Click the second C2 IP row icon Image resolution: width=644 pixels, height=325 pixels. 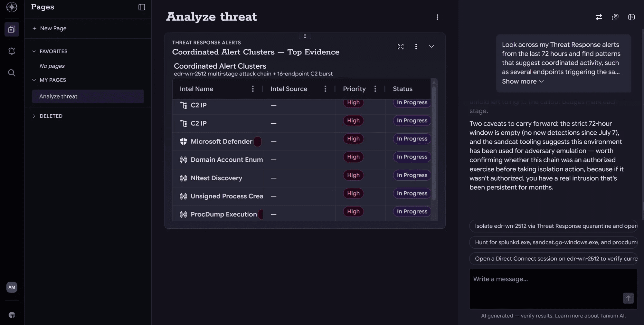coord(184,123)
